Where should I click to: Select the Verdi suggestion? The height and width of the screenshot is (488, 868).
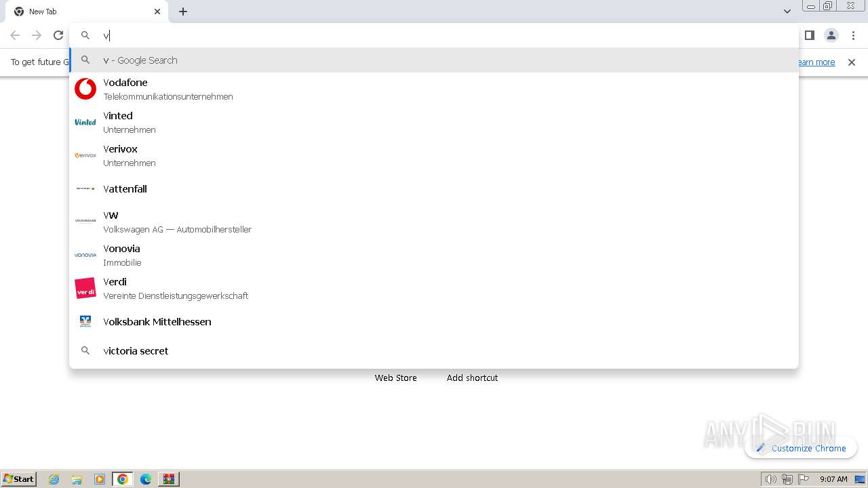[434, 288]
